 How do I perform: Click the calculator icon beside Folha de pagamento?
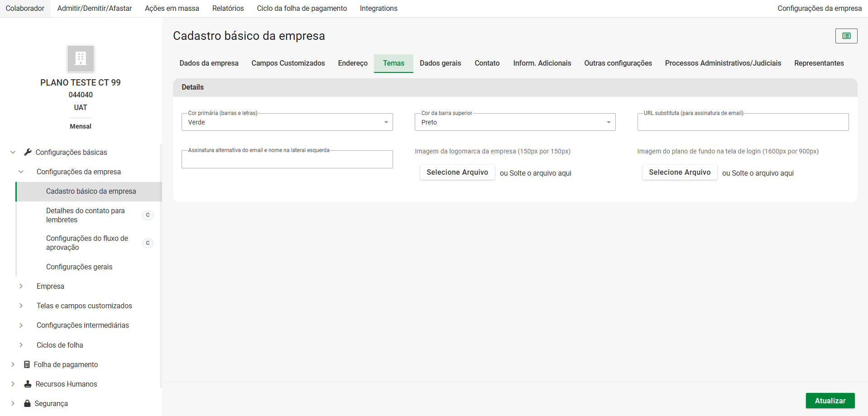pos(27,364)
